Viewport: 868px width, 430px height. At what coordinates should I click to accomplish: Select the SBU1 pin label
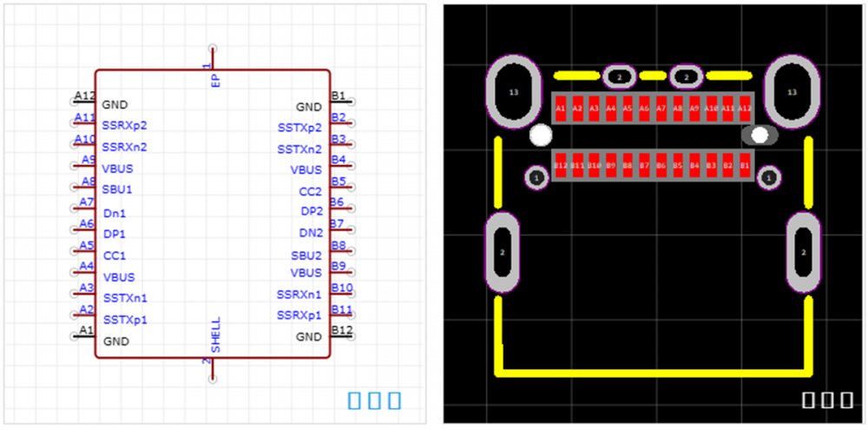pyautogui.click(x=118, y=189)
